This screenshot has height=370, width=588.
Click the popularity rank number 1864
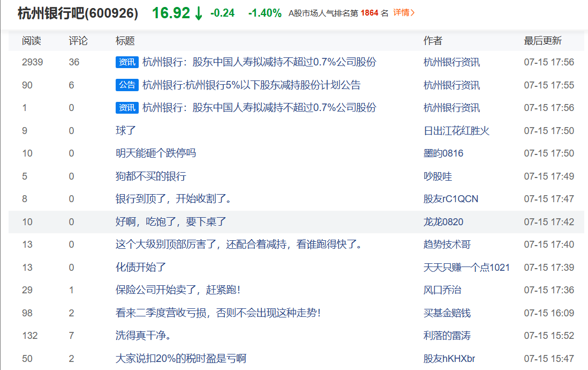coord(370,13)
